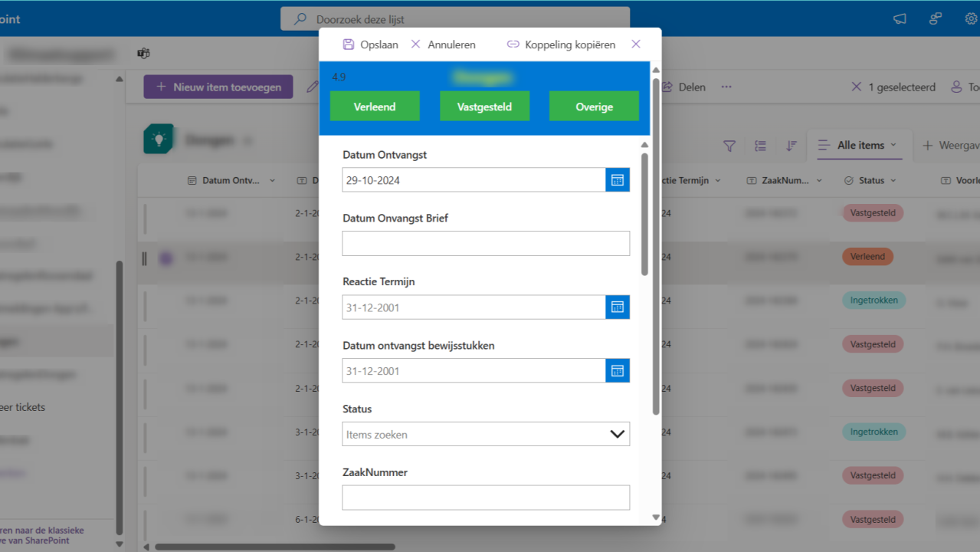Click the Opslaan save icon
Image resolution: width=980 pixels, height=552 pixels.
pyautogui.click(x=349, y=44)
